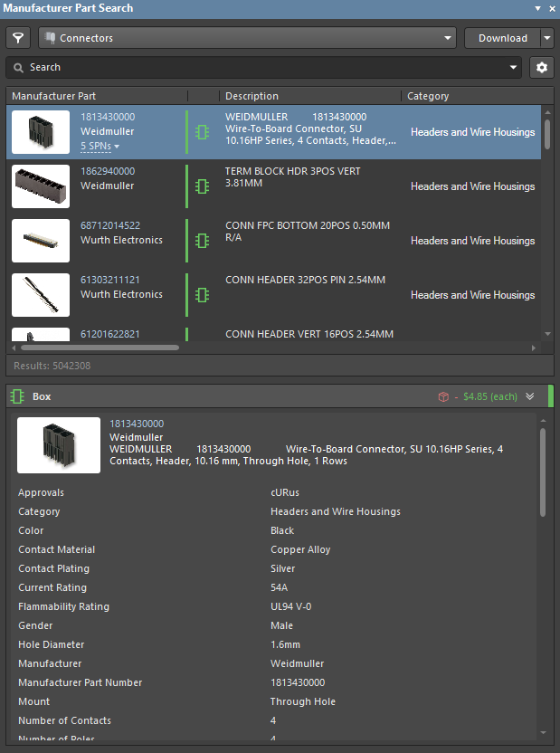The width and height of the screenshot is (560, 753).
Task: Close the Manufacturer Part Search panel
Action: click(x=552, y=8)
